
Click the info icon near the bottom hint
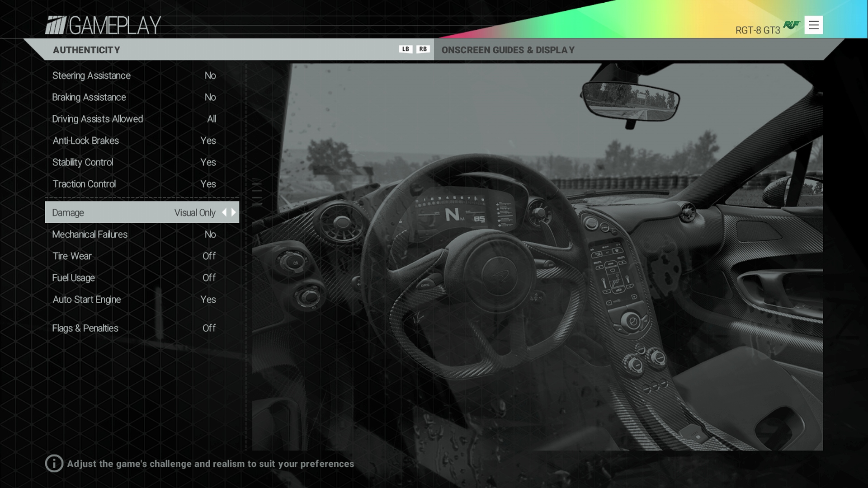coord(54,463)
